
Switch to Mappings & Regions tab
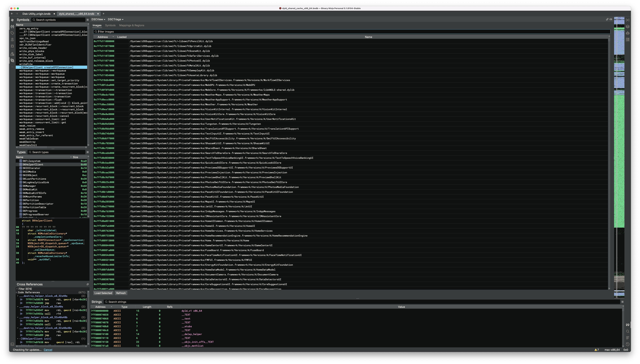pos(132,25)
